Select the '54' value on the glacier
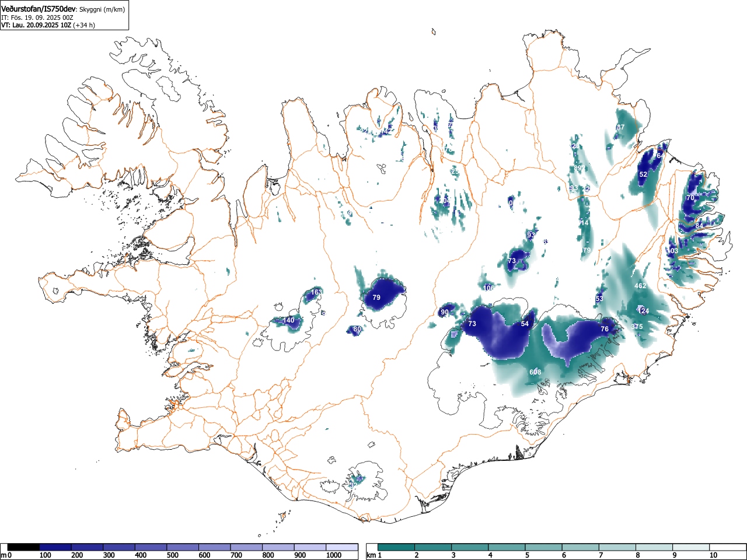 (x=525, y=324)
